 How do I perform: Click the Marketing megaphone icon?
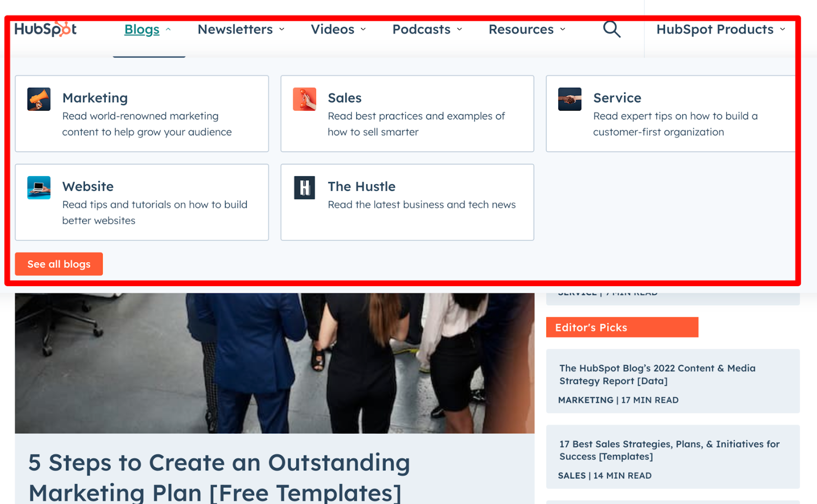click(39, 99)
